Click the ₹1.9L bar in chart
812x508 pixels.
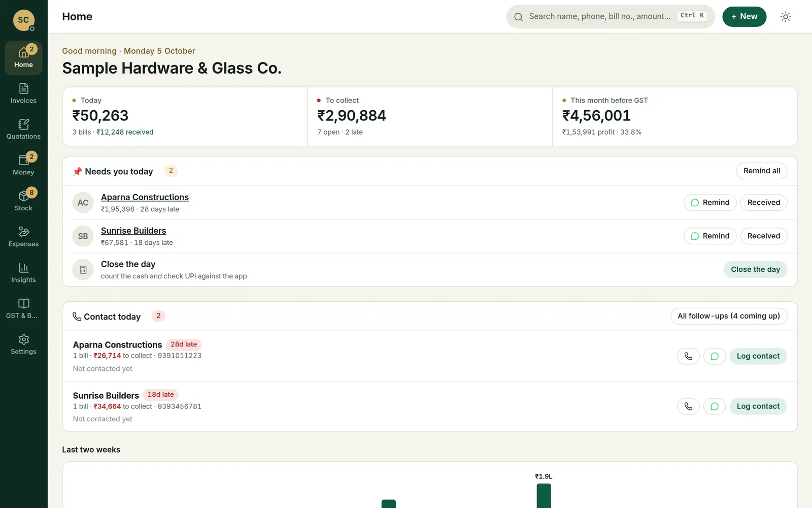(x=544, y=496)
